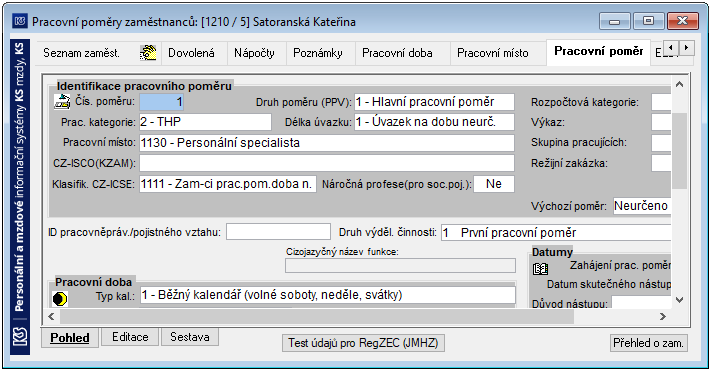711x372 pixels.
Task: Click the Přehled o zam. button
Action: pyautogui.click(x=648, y=343)
